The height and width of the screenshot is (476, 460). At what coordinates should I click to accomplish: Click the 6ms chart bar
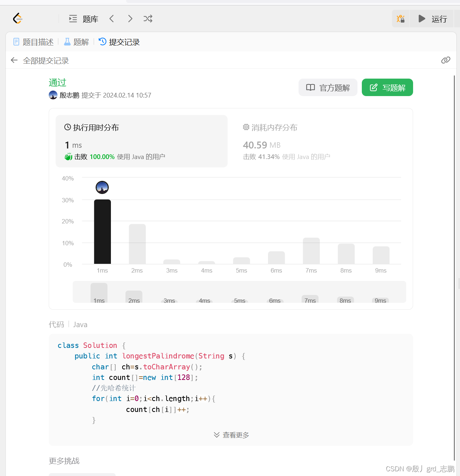[276, 258]
